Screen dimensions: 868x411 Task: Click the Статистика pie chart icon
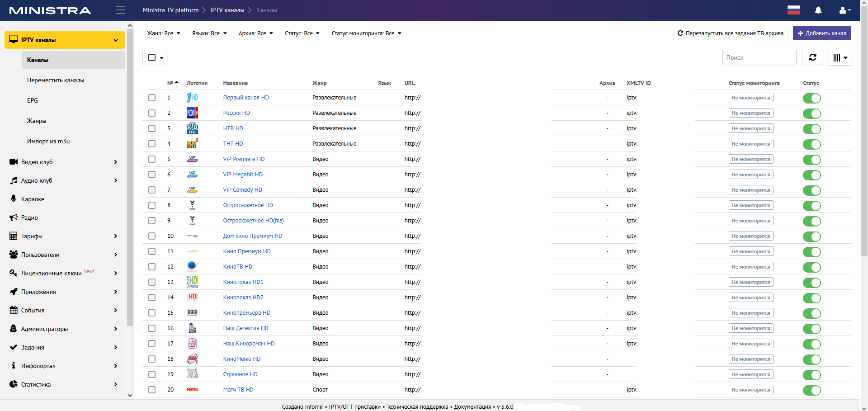[x=14, y=384]
